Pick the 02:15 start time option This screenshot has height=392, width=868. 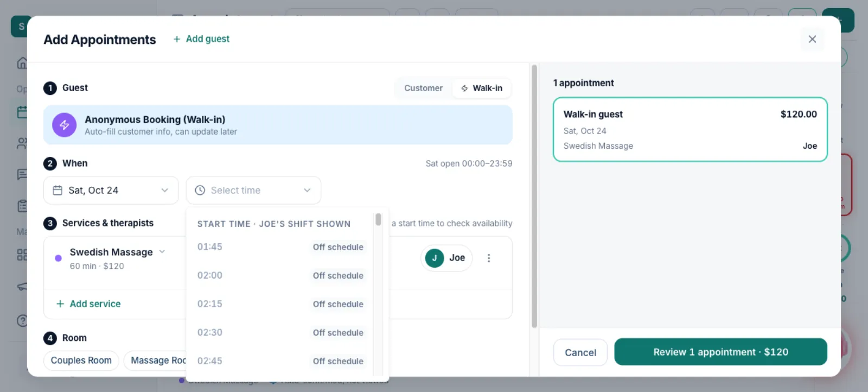[281, 304]
